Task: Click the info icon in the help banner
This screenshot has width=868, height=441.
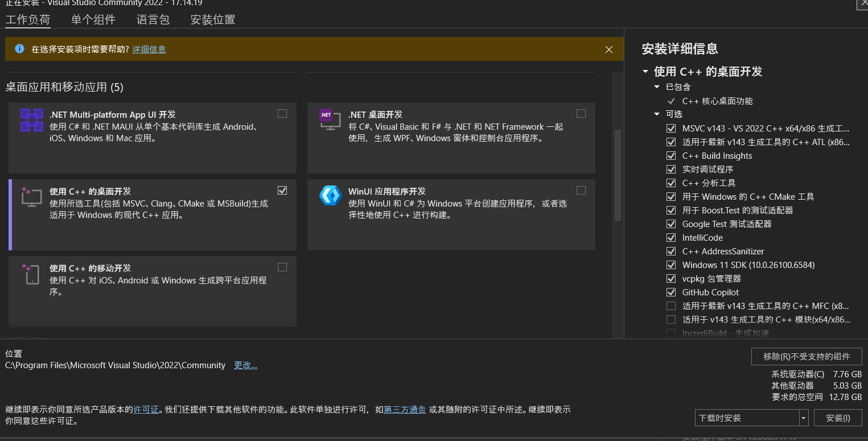Action: pyautogui.click(x=20, y=49)
